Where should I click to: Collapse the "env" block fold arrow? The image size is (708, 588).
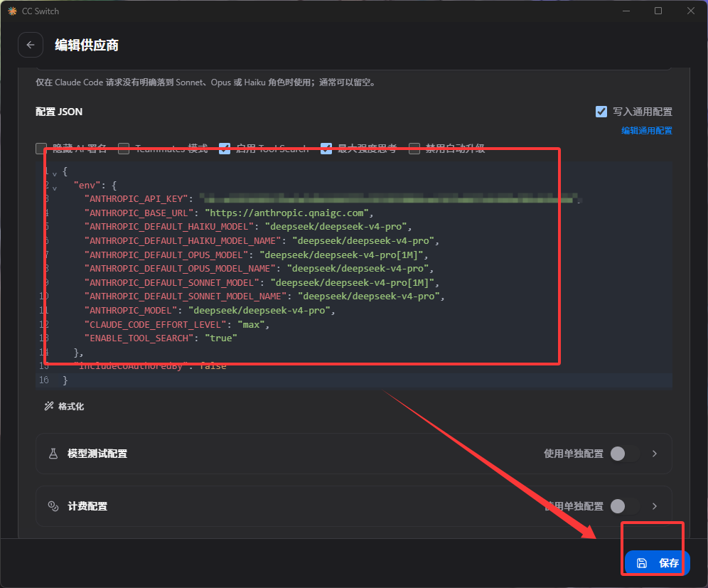55,188
